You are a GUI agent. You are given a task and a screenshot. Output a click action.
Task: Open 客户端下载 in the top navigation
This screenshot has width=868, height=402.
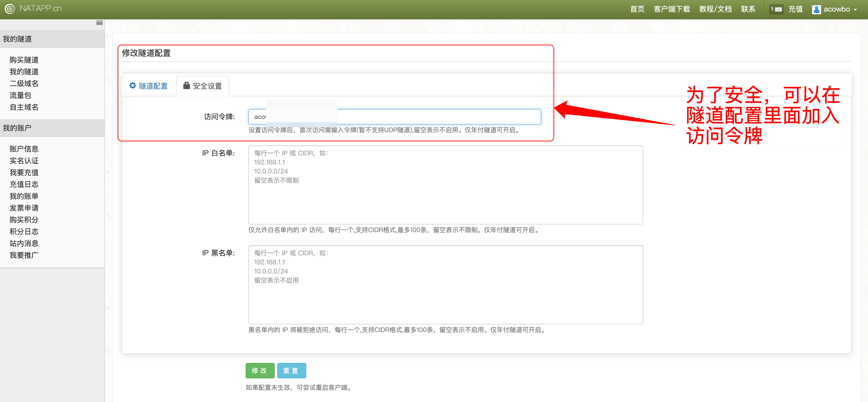tap(671, 10)
